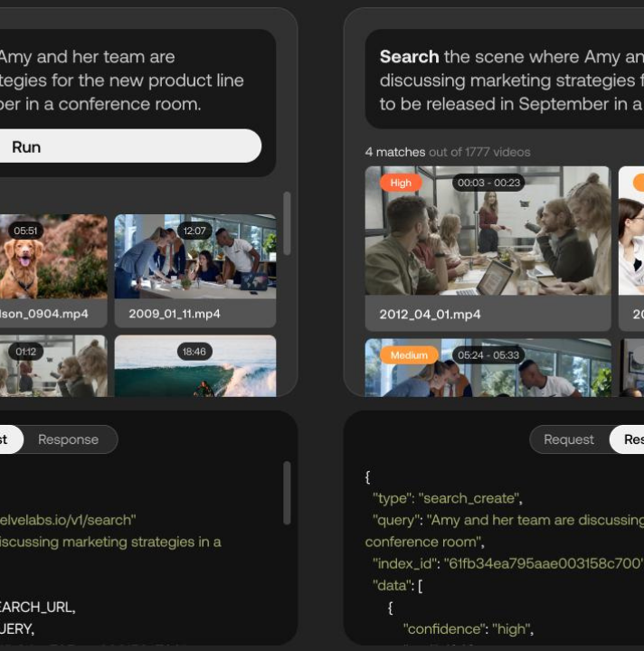This screenshot has height=651, width=644.
Task: Click the elvelabs.io/v1/search URL text
Action: tap(68, 520)
